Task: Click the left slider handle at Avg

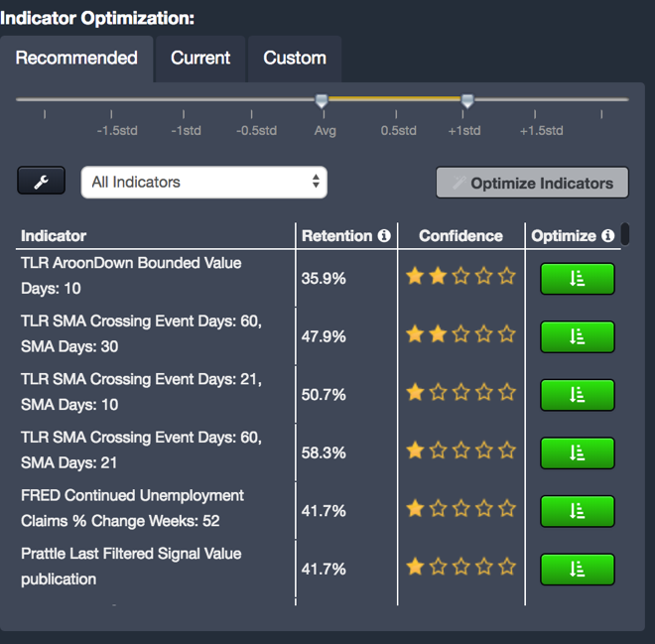Action: [322, 100]
